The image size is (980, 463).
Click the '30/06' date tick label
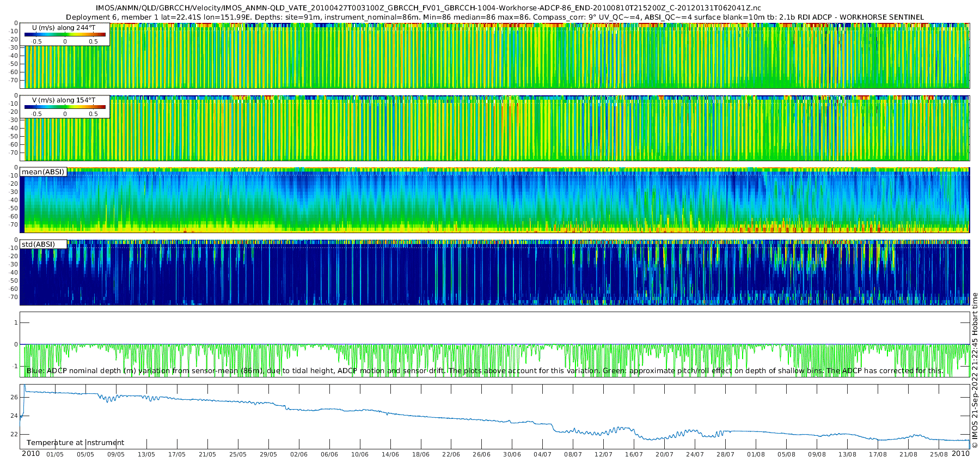(512, 454)
